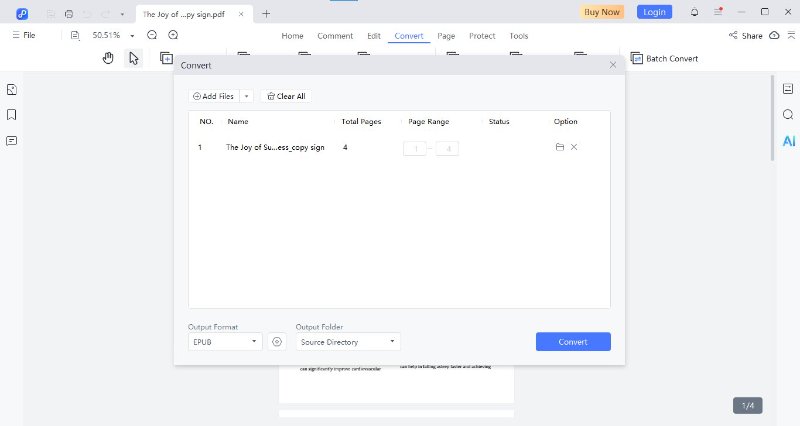Open a new tab with plus

tap(266, 14)
